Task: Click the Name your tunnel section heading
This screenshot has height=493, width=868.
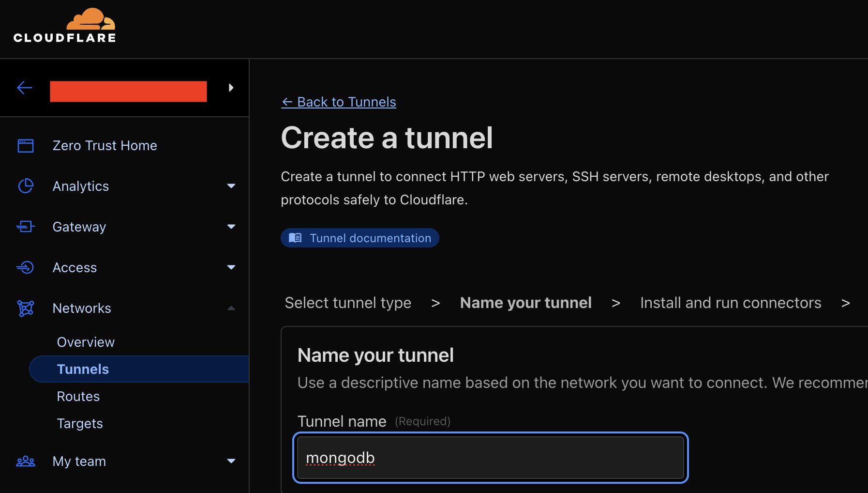Action: pos(375,355)
